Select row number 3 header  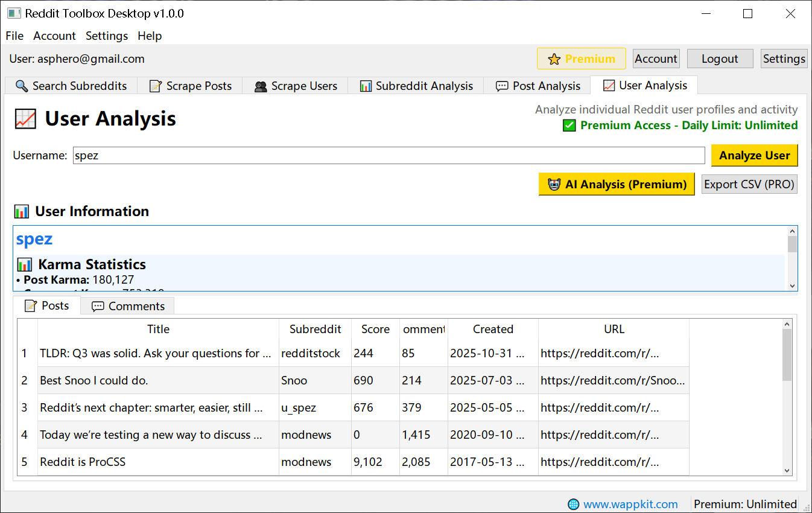coord(27,407)
